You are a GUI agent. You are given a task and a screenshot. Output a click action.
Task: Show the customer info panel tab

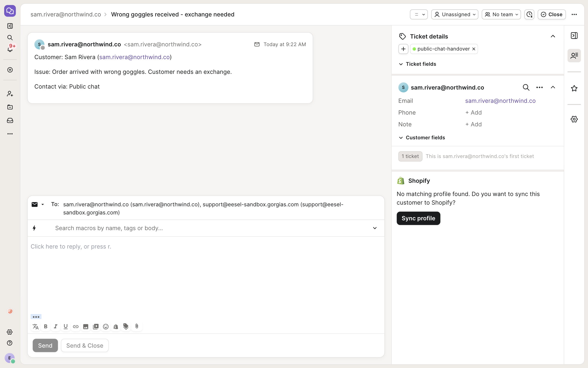point(574,55)
